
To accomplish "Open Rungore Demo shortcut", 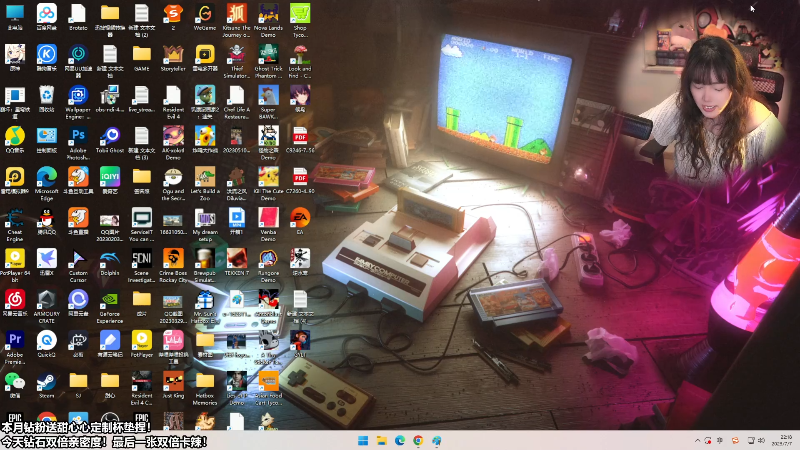I will 268,265.
